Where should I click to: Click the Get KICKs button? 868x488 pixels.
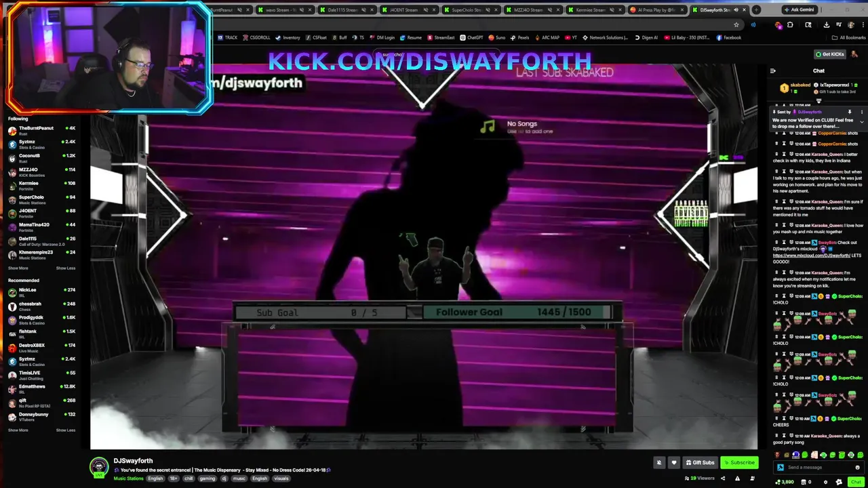point(830,54)
